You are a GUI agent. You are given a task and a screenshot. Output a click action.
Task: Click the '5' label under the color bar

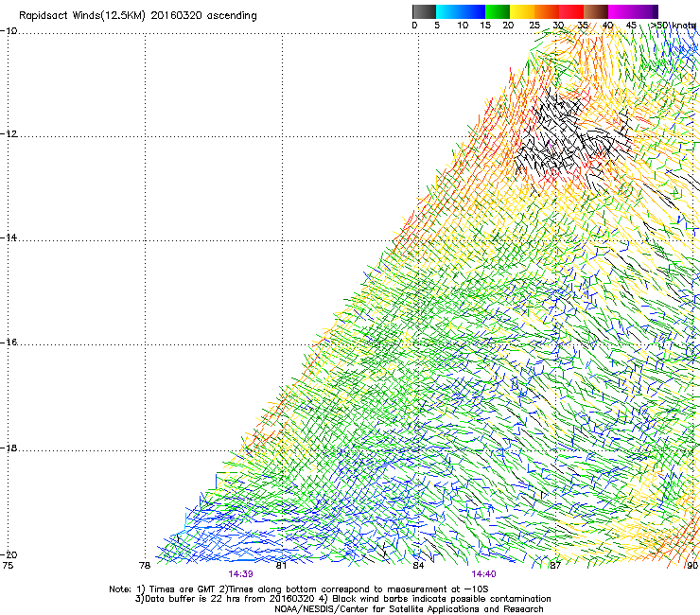(x=437, y=26)
